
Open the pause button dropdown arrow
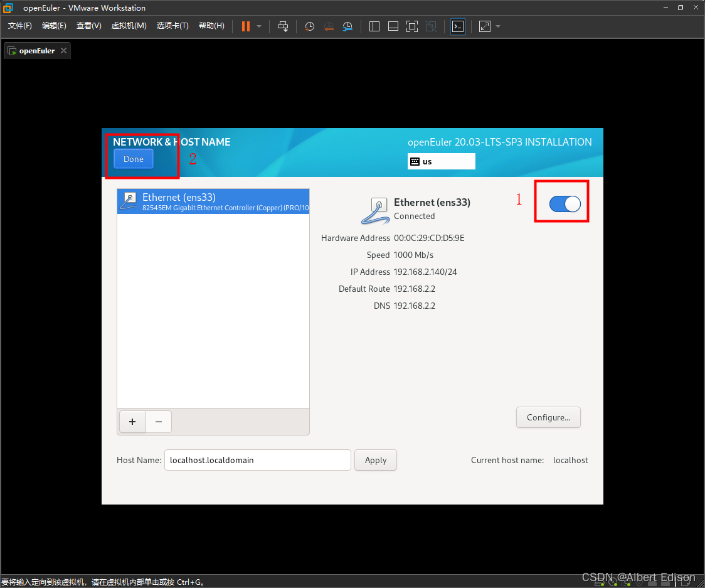pos(258,26)
